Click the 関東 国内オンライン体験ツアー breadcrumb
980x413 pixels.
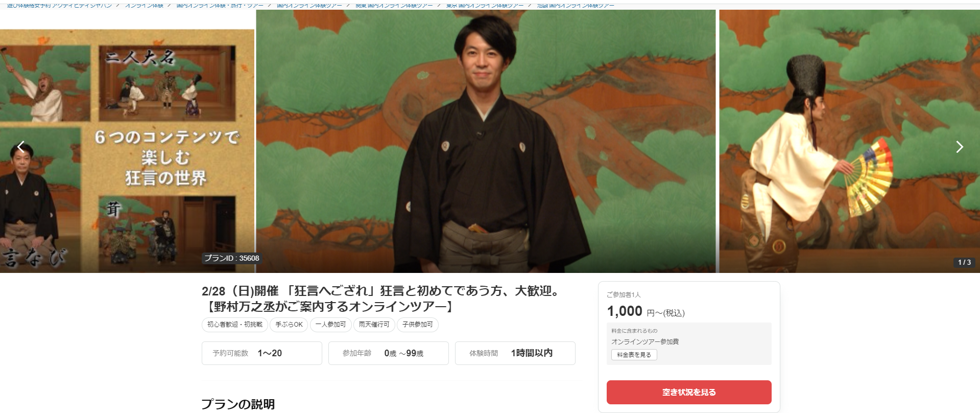[394, 5]
